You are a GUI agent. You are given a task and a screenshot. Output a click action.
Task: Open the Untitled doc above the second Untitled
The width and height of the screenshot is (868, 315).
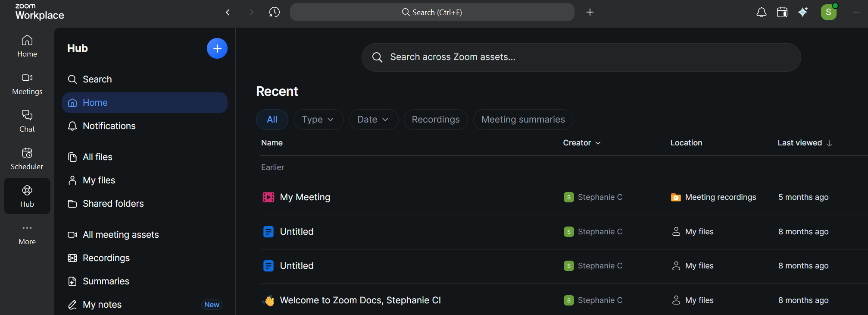[x=297, y=232]
